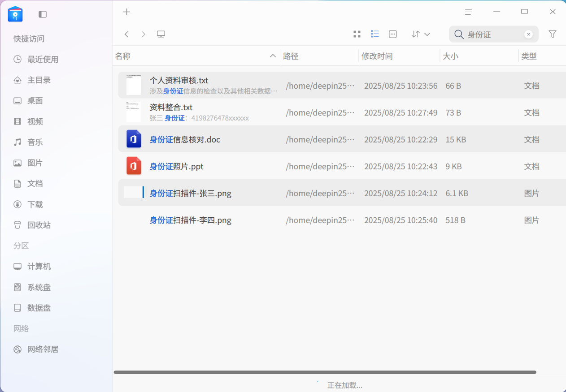Open the view options icon with dots
Viewport: 566px width, 392px height.
pos(393,34)
